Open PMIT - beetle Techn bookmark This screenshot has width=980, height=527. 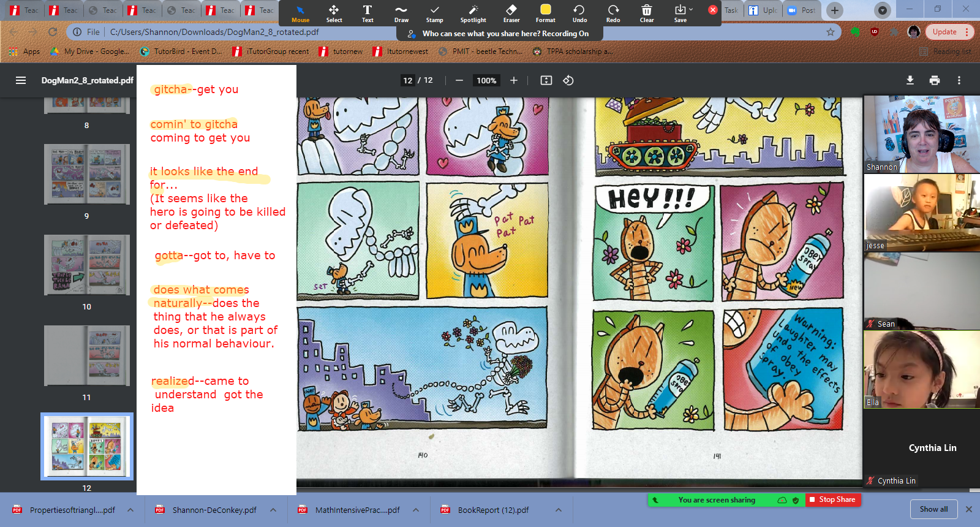(481, 51)
